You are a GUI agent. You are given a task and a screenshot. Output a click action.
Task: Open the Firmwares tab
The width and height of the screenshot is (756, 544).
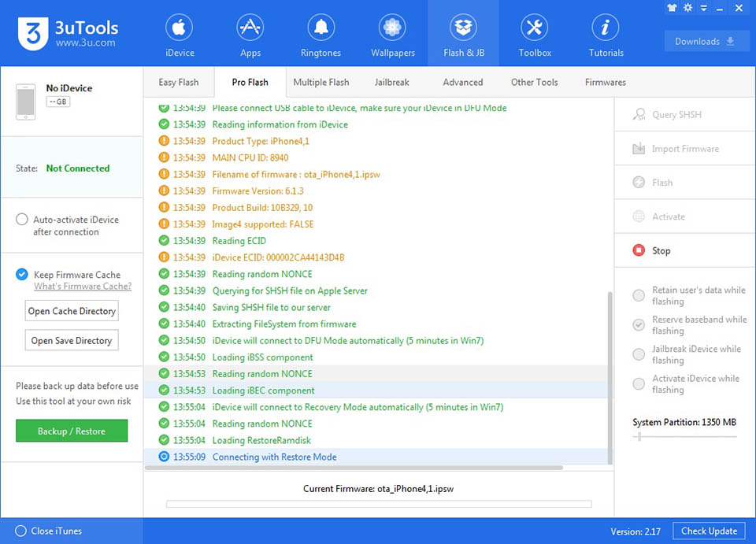605,82
